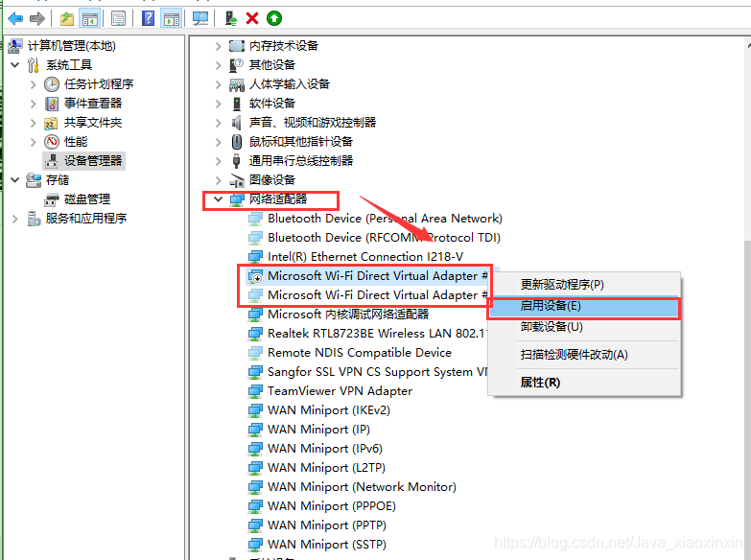The width and height of the screenshot is (751, 560).
Task: Click the 磁盘管理 icon
Action: (52, 199)
